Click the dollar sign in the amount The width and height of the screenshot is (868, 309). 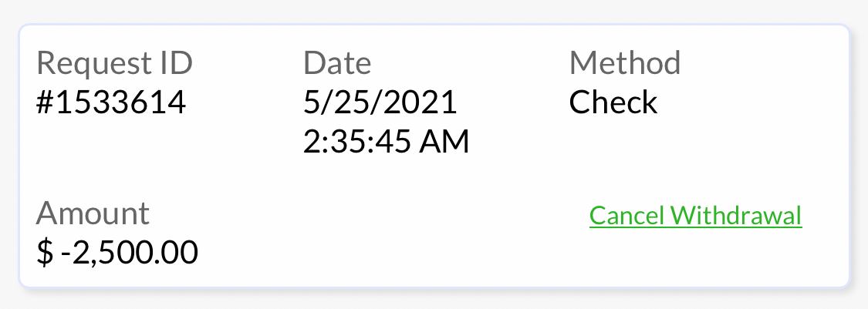click(x=45, y=252)
